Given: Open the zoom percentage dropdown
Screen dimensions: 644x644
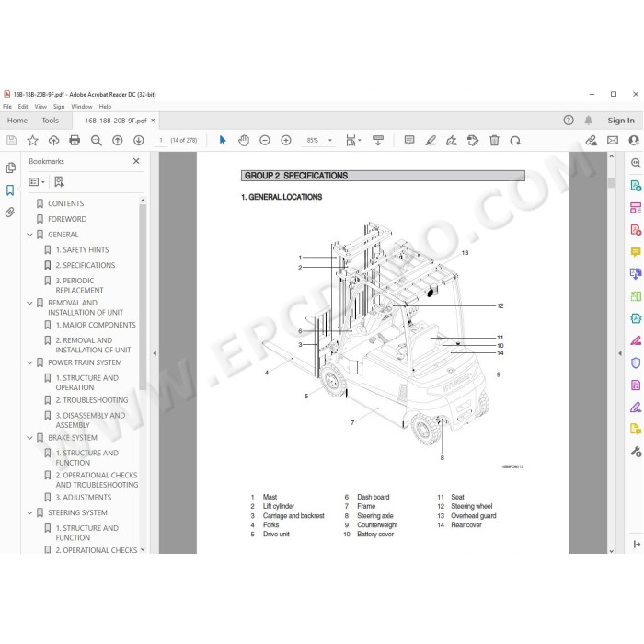Looking at the screenshot, I should pos(329,141).
